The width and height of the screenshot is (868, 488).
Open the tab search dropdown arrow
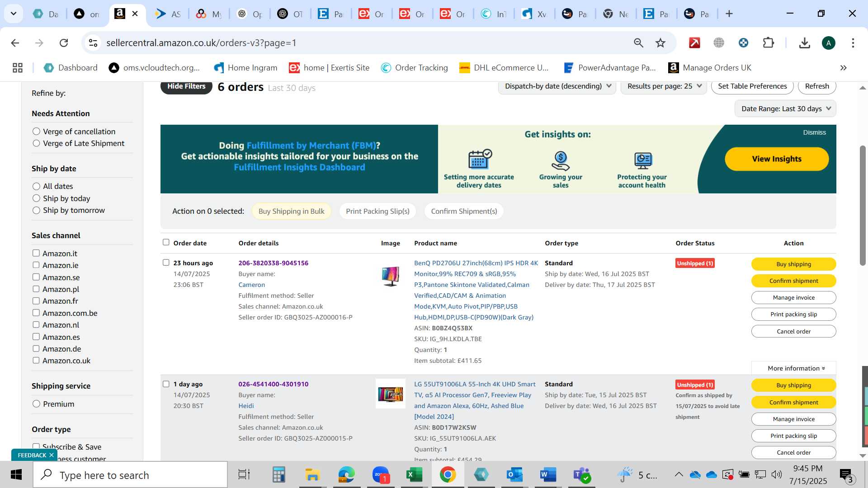point(14,14)
